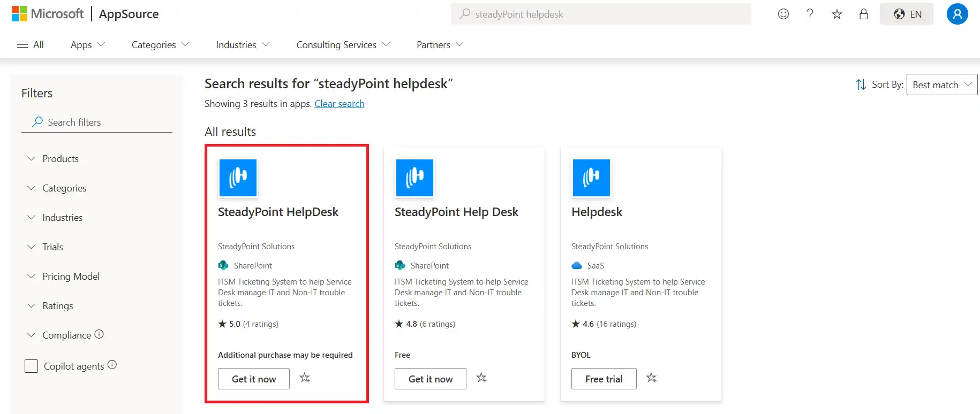Click the 4.8 (6 ratings) rating
This screenshot has height=414, width=980.
(x=425, y=324)
